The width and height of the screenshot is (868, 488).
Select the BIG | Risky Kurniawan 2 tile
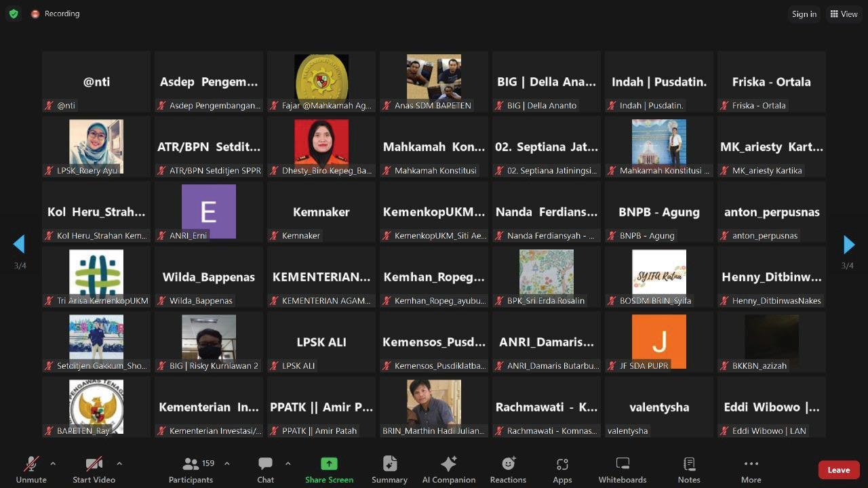coord(209,342)
